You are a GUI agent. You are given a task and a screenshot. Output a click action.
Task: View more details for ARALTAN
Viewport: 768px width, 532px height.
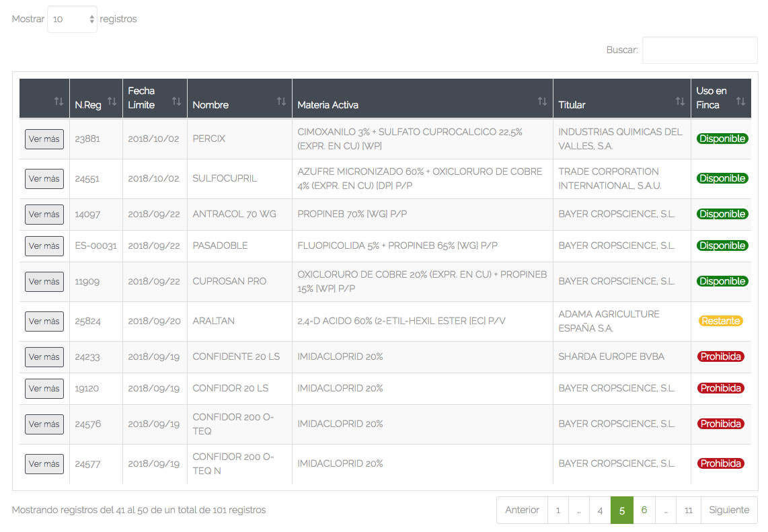(x=44, y=321)
